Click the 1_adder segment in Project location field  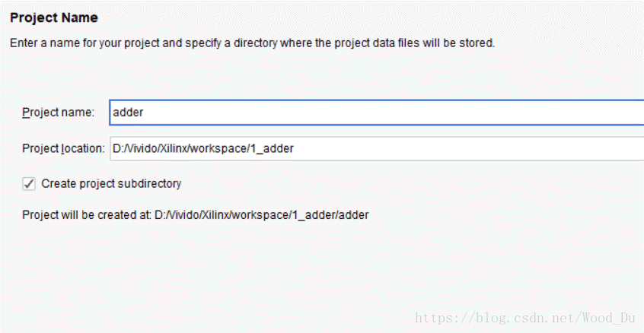click(272, 148)
